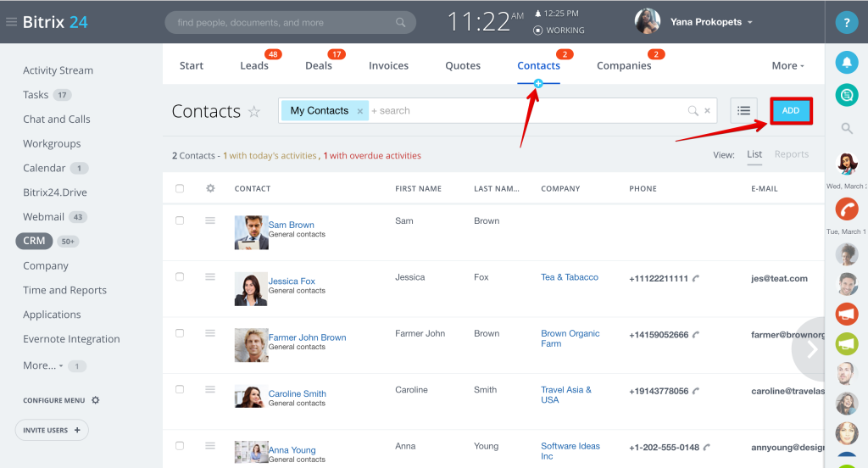The height and width of the screenshot is (468, 868).
Task: Click the right sidebar search magnifier
Action: [x=847, y=129]
